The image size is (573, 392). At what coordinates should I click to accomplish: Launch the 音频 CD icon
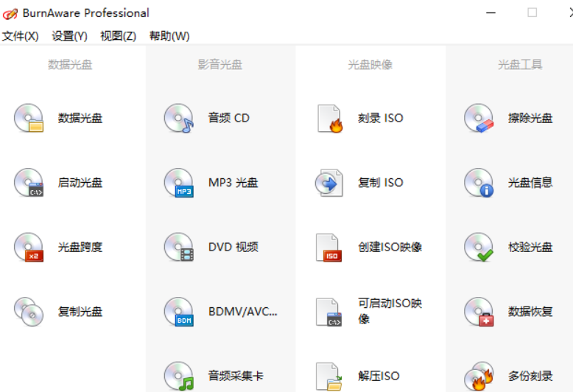coord(179,118)
